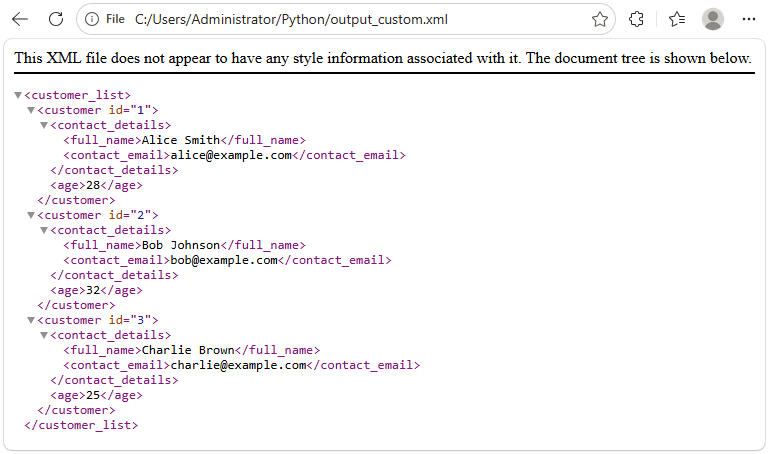Click the closing </customer_list> tag
769x454 pixels.
[81, 425]
